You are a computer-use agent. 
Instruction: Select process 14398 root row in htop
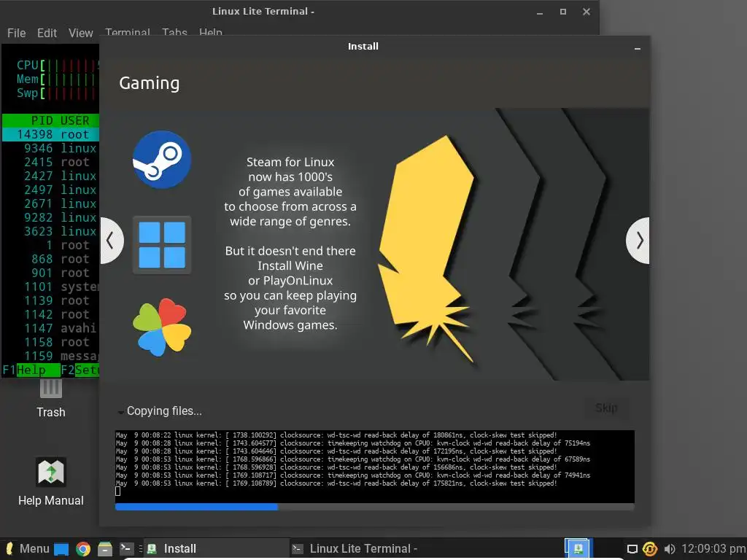point(50,134)
